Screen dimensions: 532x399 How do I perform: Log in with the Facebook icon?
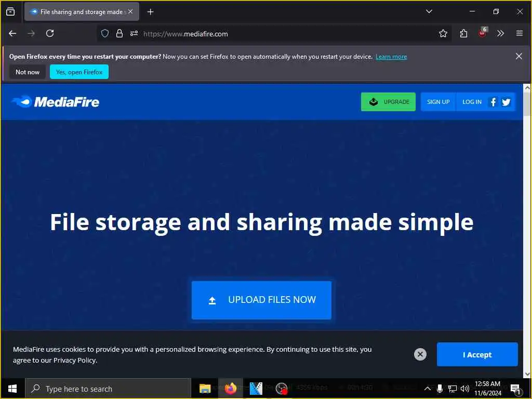493,102
